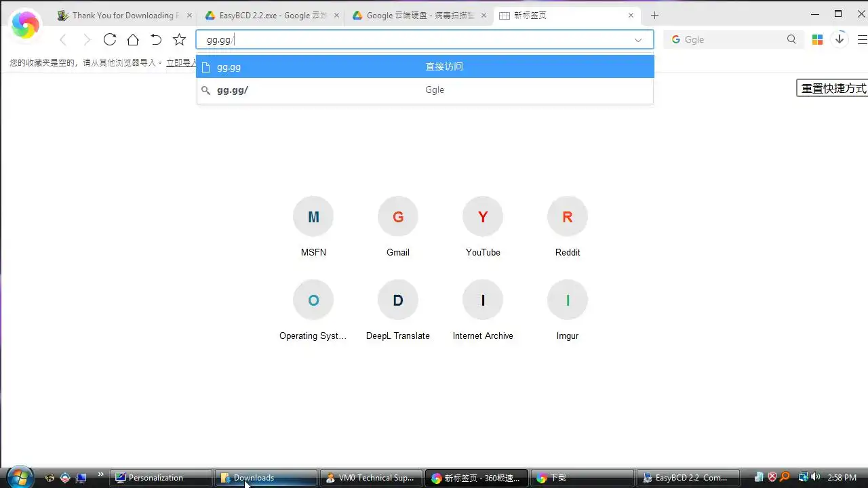Open the hamburger main menu
Image resolution: width=868 pixels, height=488 pixels.
(x=862, y=39)
